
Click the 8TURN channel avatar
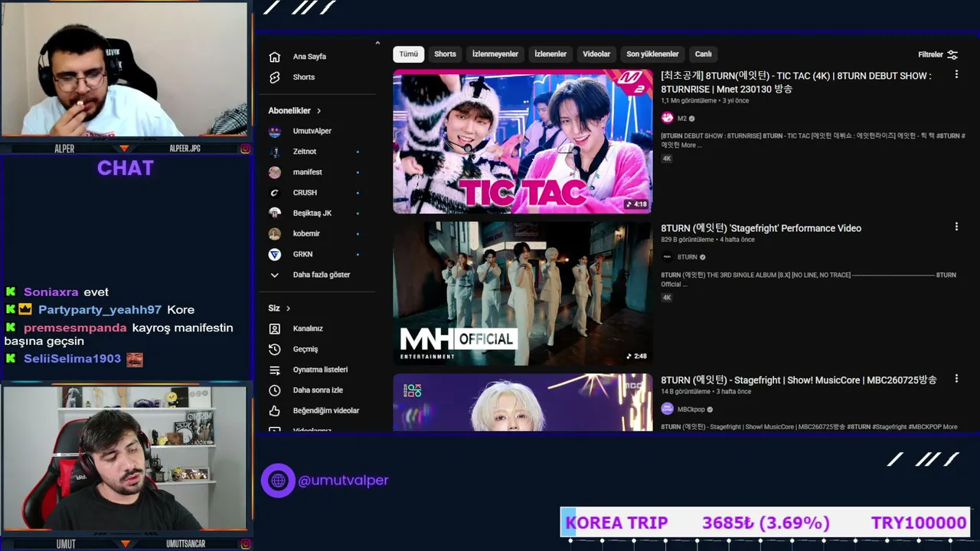[x=667, y=257]
